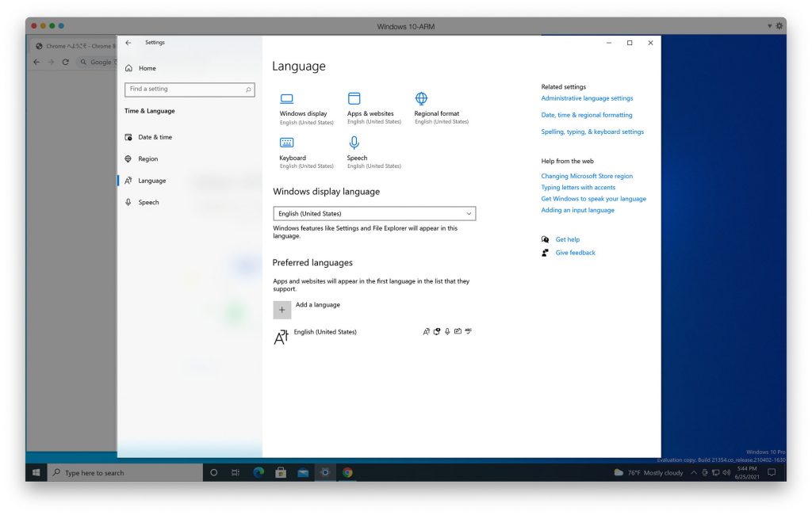Click the plus button to add a language
812x515 pixels.
click(282, 310)
